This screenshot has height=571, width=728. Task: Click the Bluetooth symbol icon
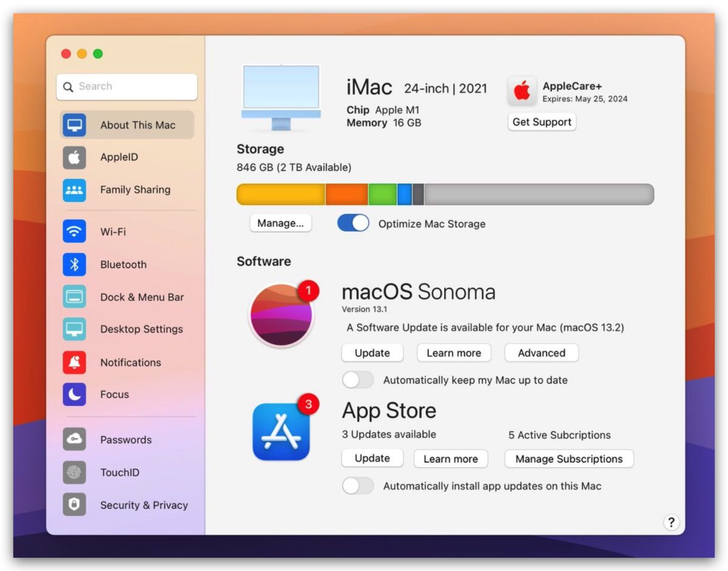[x=75, y=265]
